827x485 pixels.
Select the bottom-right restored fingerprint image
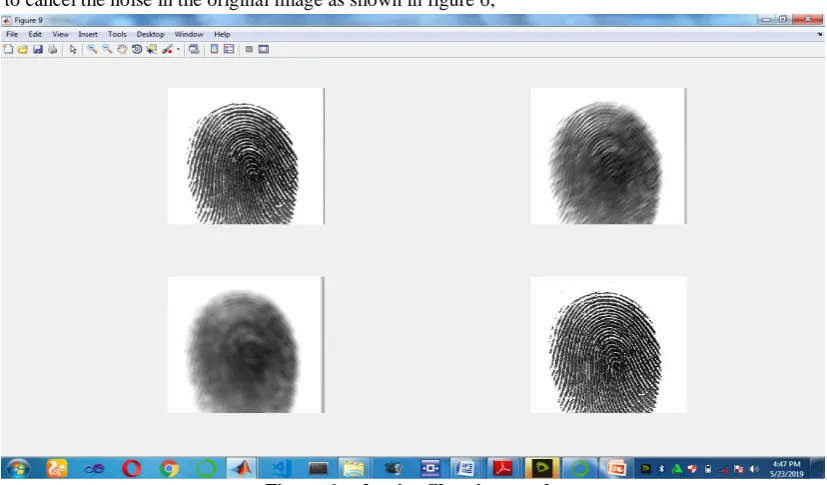point(608,345)
